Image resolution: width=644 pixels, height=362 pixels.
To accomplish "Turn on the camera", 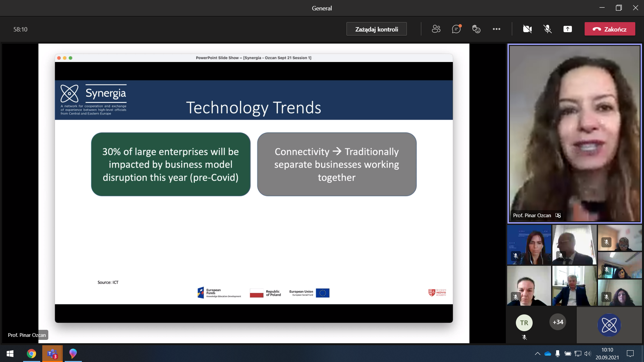I will [x=527, y=29].
